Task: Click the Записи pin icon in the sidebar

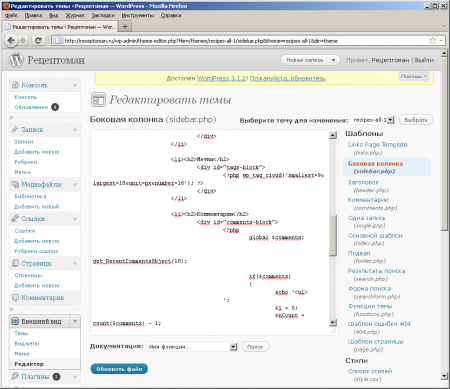Action: [x=15, y=129]
